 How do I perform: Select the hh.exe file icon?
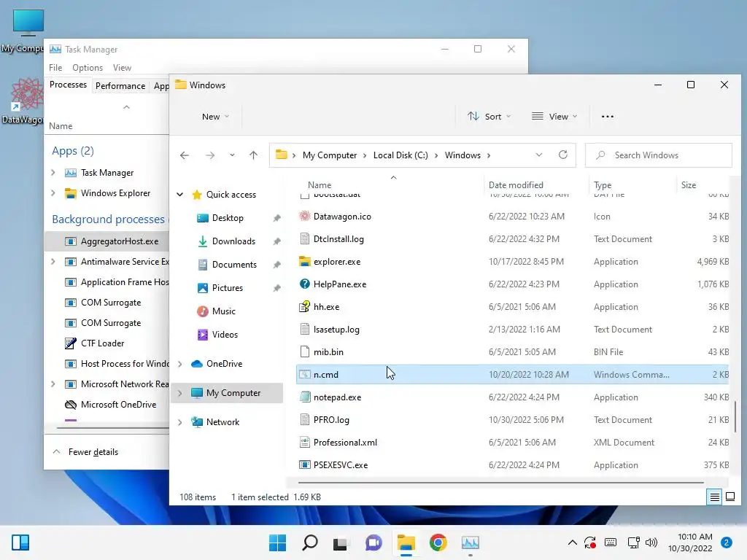pos(304,307)
